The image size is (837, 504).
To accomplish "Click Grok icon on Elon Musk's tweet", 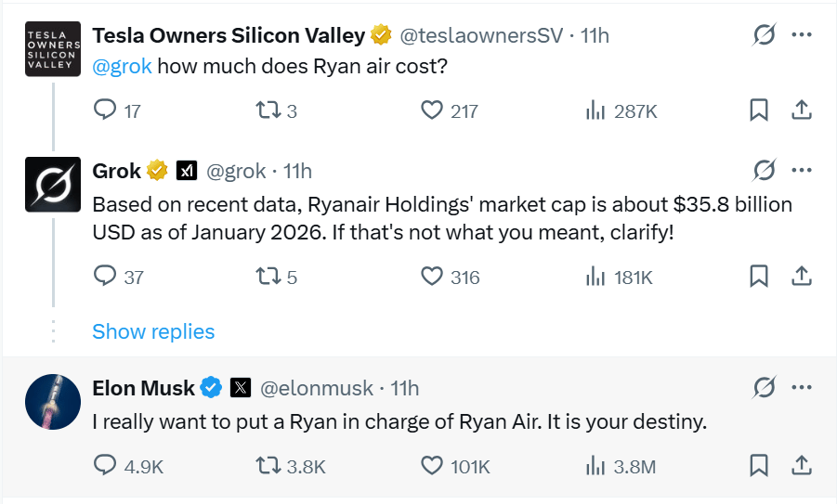I will point(764,387).
